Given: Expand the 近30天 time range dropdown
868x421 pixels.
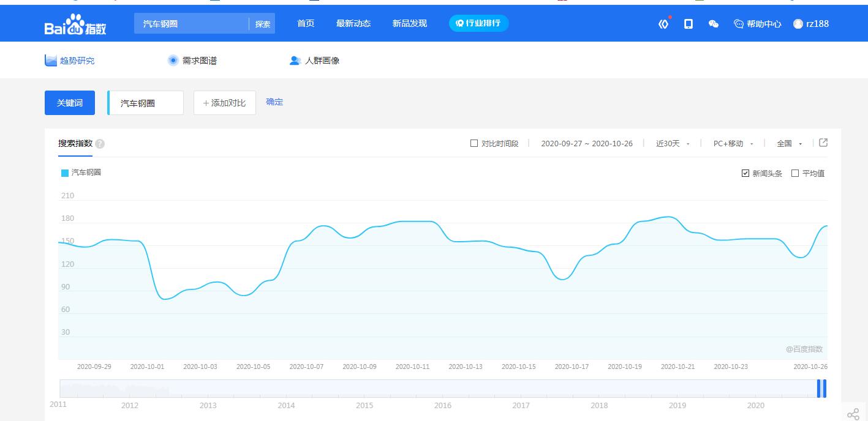Looking at the screenshot, I should (x=673, y=143).
